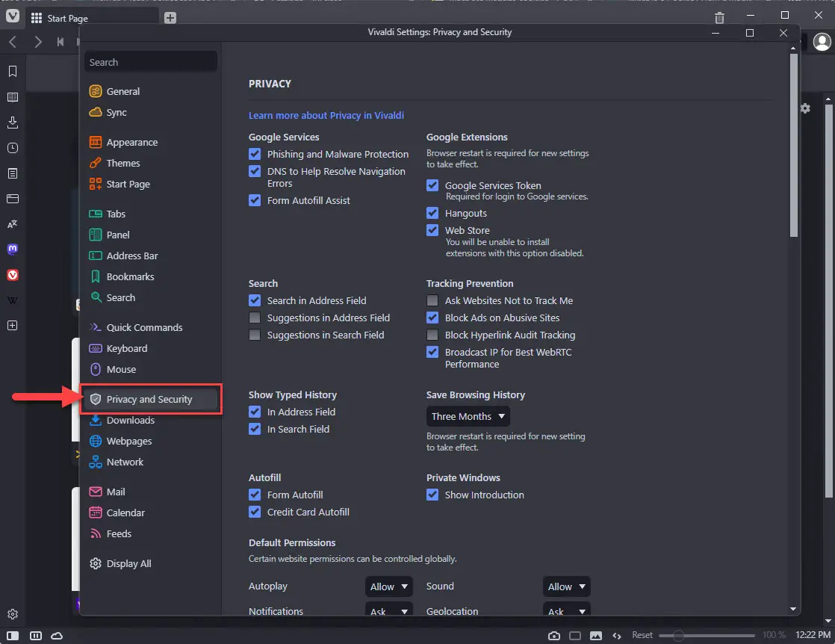Viewport: 835px width, 644px height.
Task: Add a web panel using plus icon
Action: (13, 326)
